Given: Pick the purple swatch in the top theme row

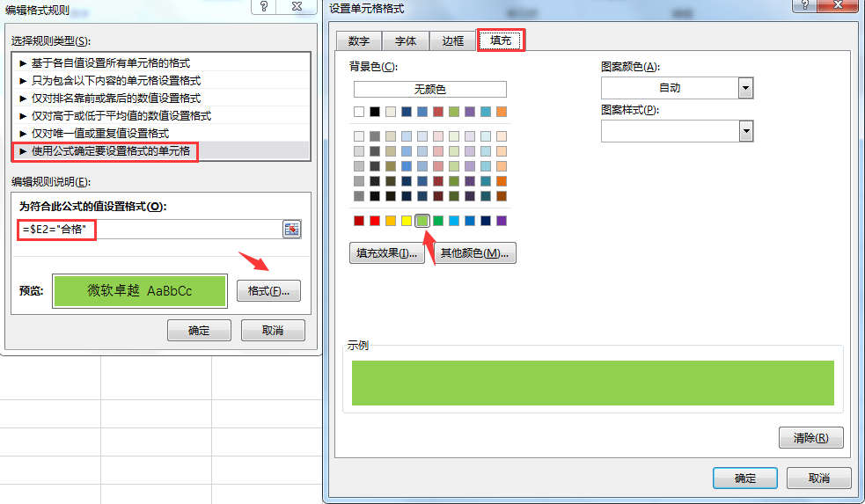Looking at the screenshot, I should 470,112.
